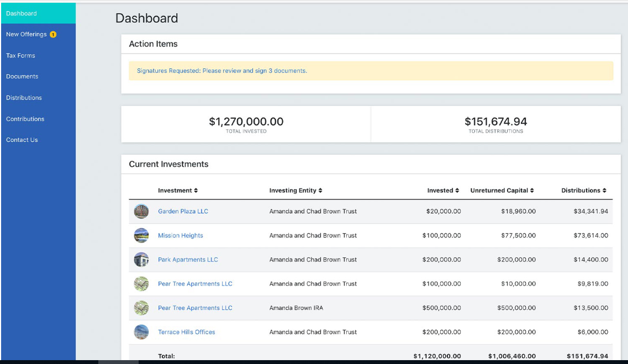Click the Terrace Hills Offices thumbnail icon
Viewport: 628px width, 364px height.
141,332
